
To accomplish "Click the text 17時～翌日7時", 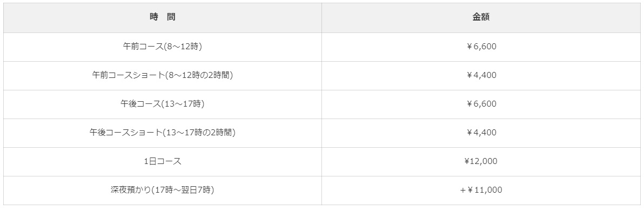I will [x=183, y=190].
